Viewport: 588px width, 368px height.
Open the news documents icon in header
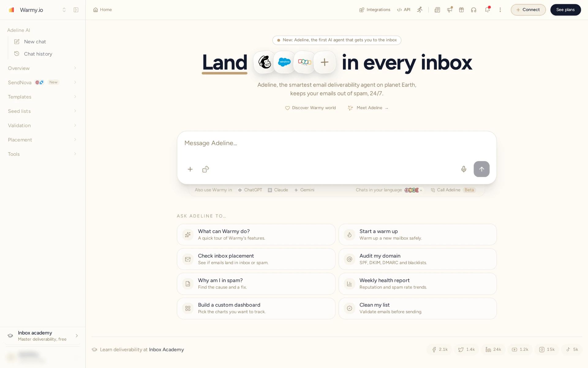(437, 10)
